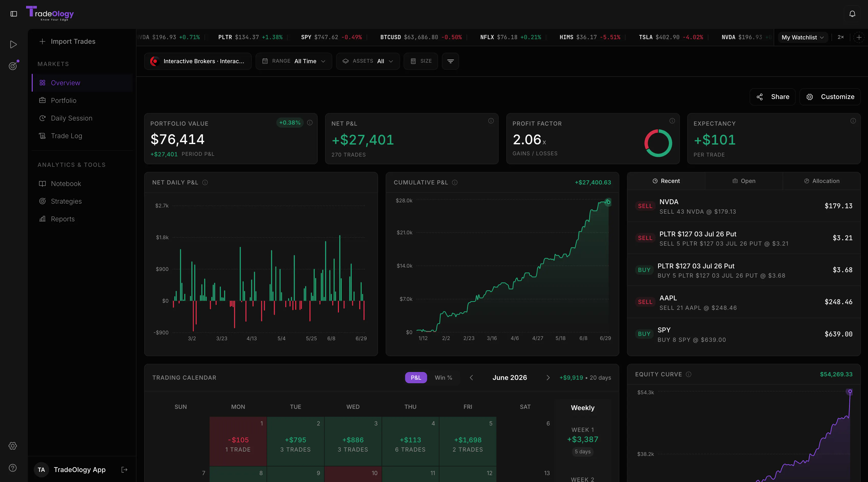Click the June 2026 month label
The height and width of the screenshot is (482, 868).
(509, 377)
